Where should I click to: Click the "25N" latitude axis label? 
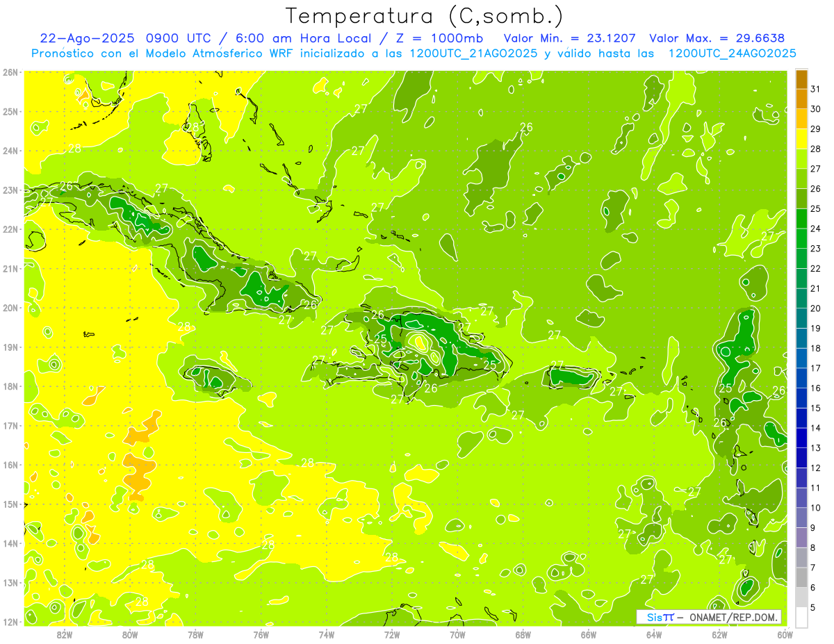(x=10, y=111)
